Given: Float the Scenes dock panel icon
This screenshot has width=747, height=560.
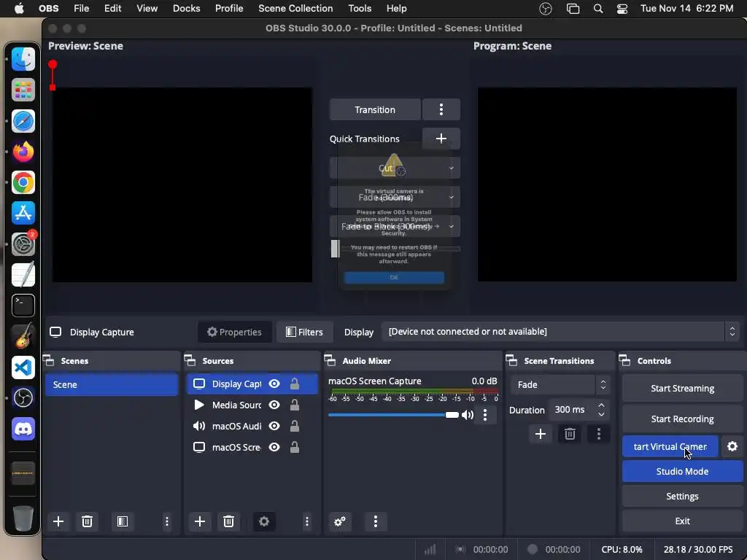Looking at the screenshot, I should (49, 360).
